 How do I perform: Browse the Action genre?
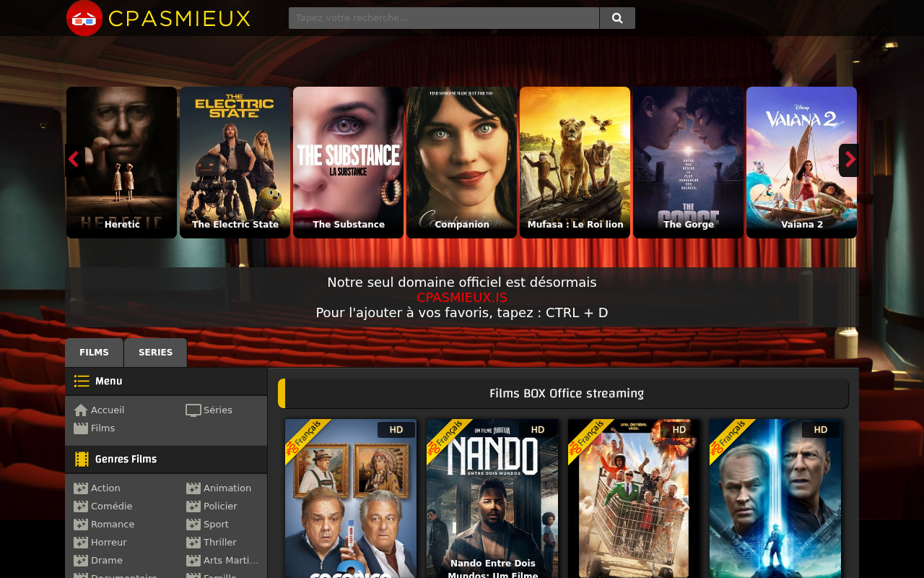(x=105, y=488)
